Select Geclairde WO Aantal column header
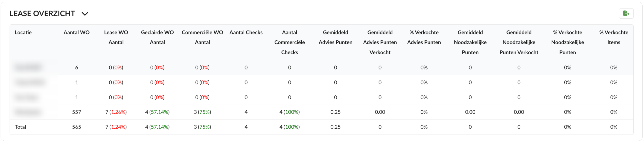 tap(157, 37)
